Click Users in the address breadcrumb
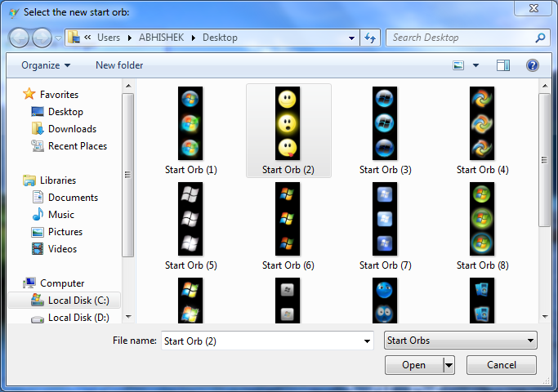Viewport: 558px width, 392px height. point(109,38)
